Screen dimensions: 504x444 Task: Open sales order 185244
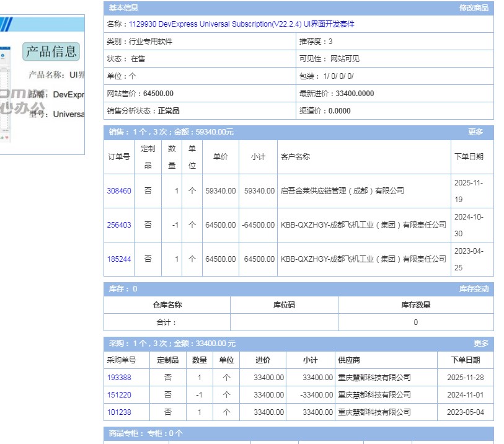[x=119, y=259]
